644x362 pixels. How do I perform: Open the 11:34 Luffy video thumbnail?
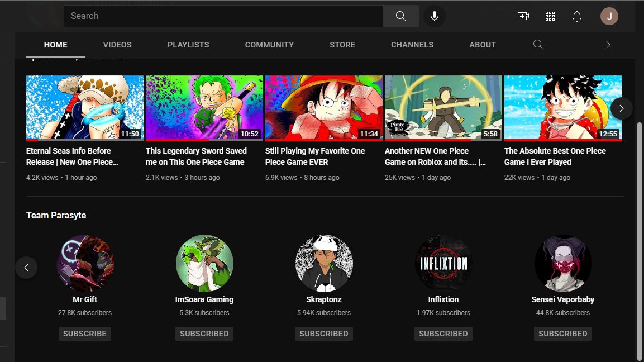pyautogui.click(x=323, y=108)
